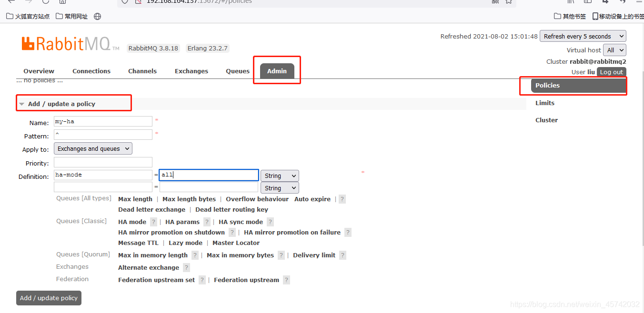The width and height of the screenshot is (644, 313).
Task: Click the Dead letter exchange link
Action: tap(152, 210)
